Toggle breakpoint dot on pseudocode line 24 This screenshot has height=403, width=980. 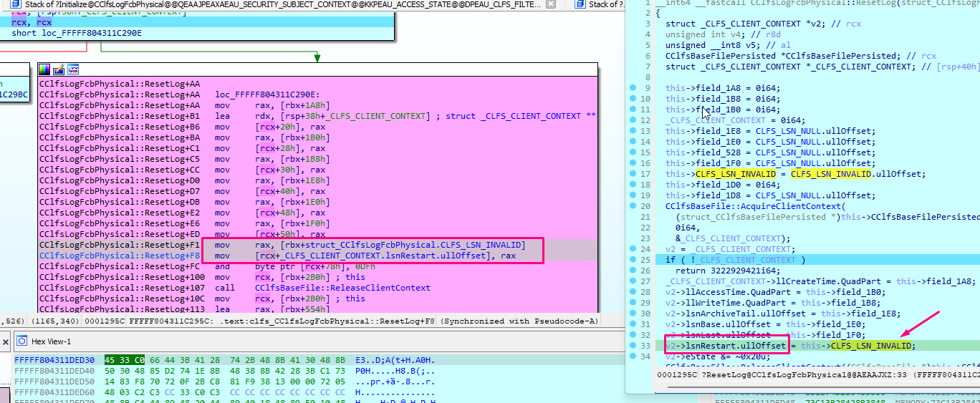(633, 249)
